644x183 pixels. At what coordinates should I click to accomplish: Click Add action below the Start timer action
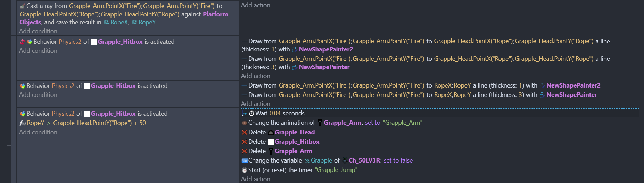256,179
